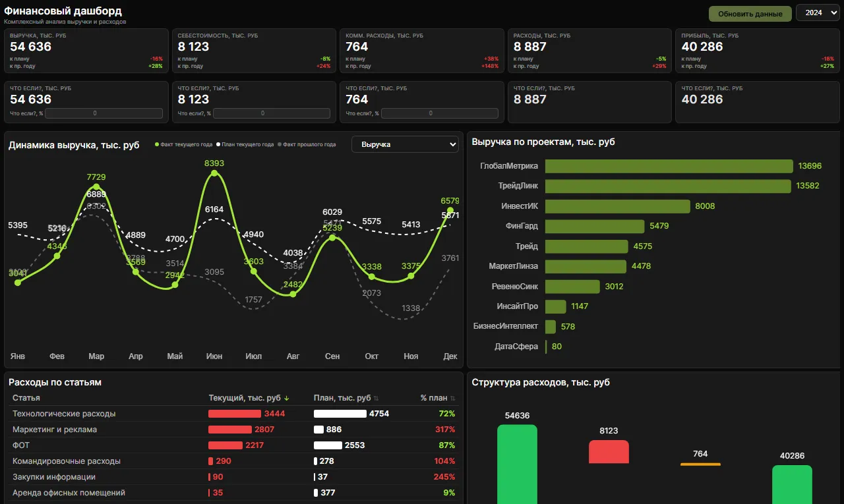Click the Аренда офисных помещений row label

(69, 493)
